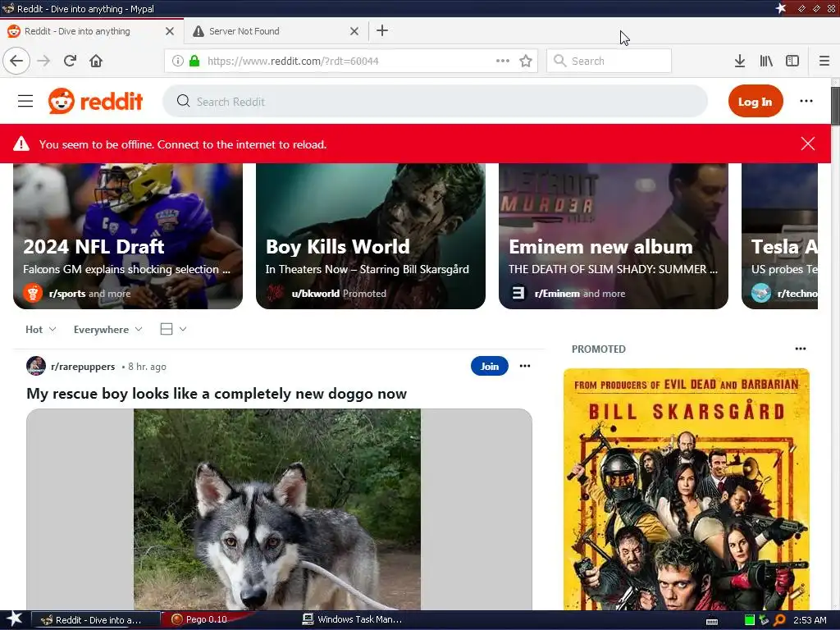The width and height of the screenshot is (840, 630).
Task: Dismiss the offline warning banner
Action: (x=808, y=144)
